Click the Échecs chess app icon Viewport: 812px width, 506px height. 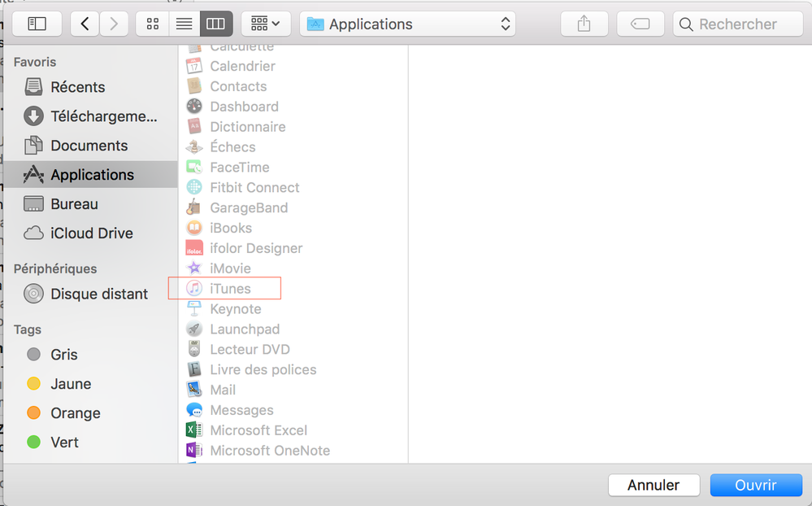click(x=194, y=146)
